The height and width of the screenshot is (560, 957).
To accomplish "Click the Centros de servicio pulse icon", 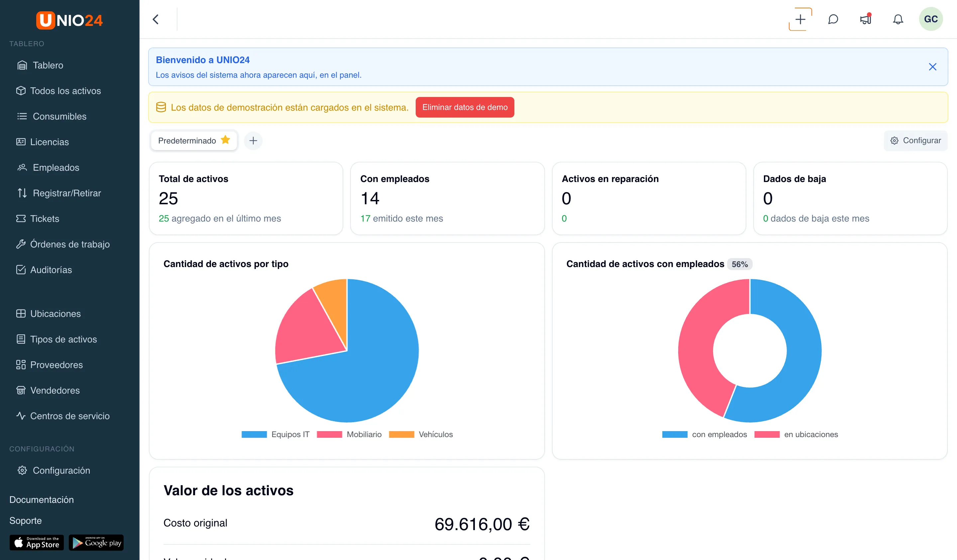I will (x=21, y=416).
